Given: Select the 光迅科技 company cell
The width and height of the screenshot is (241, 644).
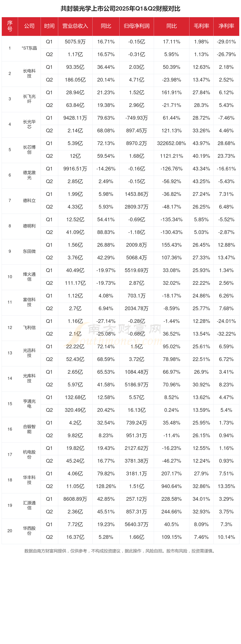Looking at the screenshot, I should (x=29, y=353).
